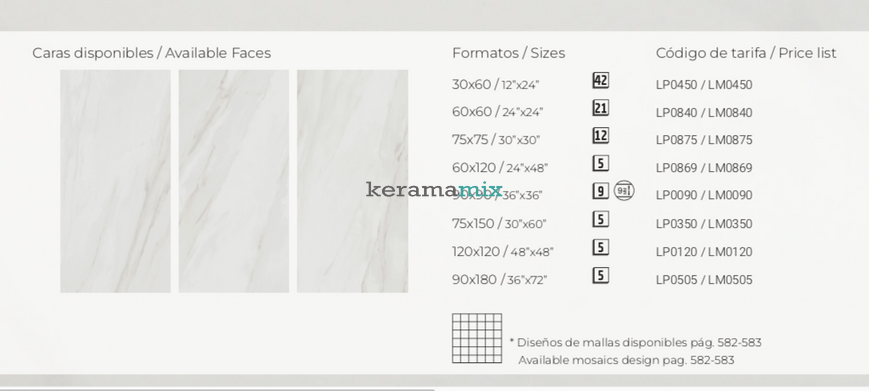Click the size text 60x60 / 24"x24"
The width and height of the screenshot is (869, 391).
(x=498, y=112)
